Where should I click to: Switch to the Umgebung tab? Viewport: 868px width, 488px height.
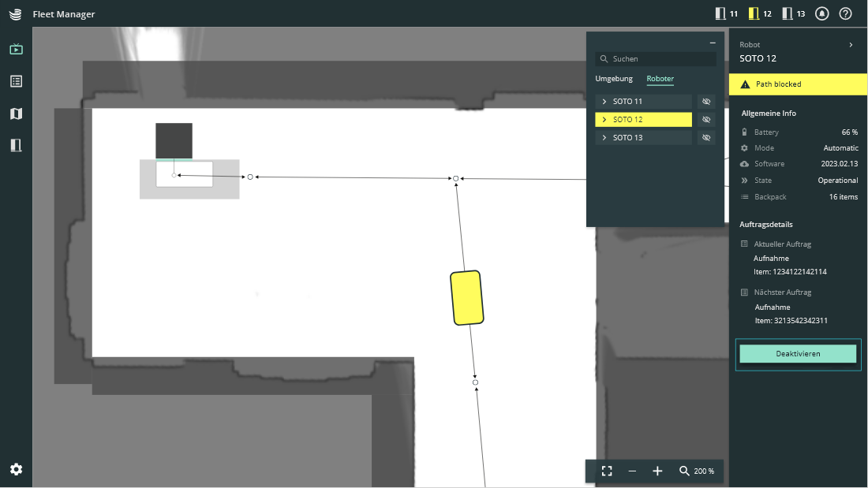pos(614,79)
